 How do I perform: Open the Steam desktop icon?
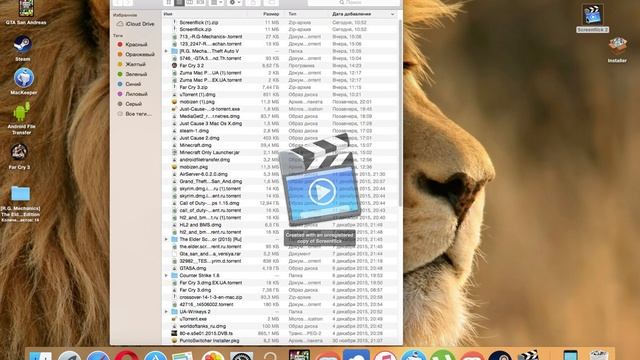pos(22,48)
